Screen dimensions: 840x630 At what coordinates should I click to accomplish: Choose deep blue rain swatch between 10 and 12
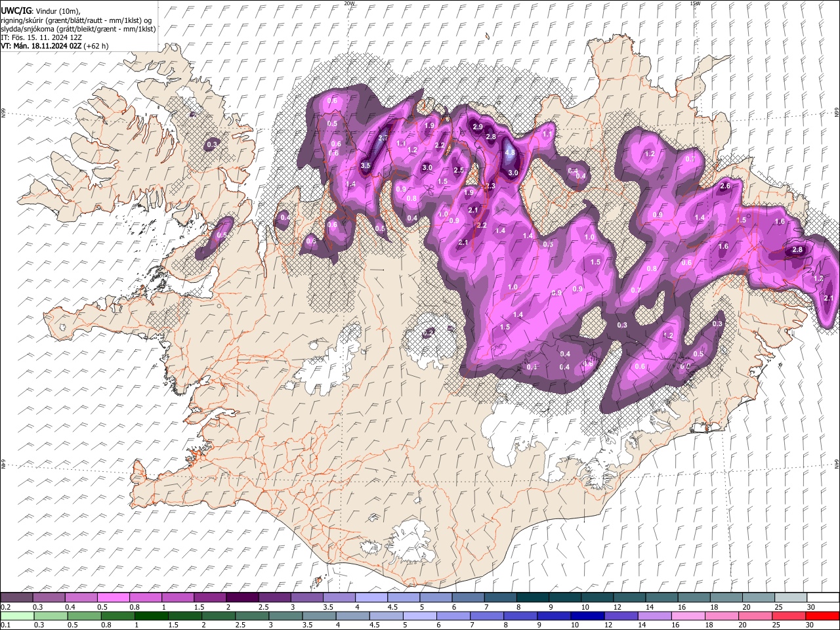click(588, 616)
